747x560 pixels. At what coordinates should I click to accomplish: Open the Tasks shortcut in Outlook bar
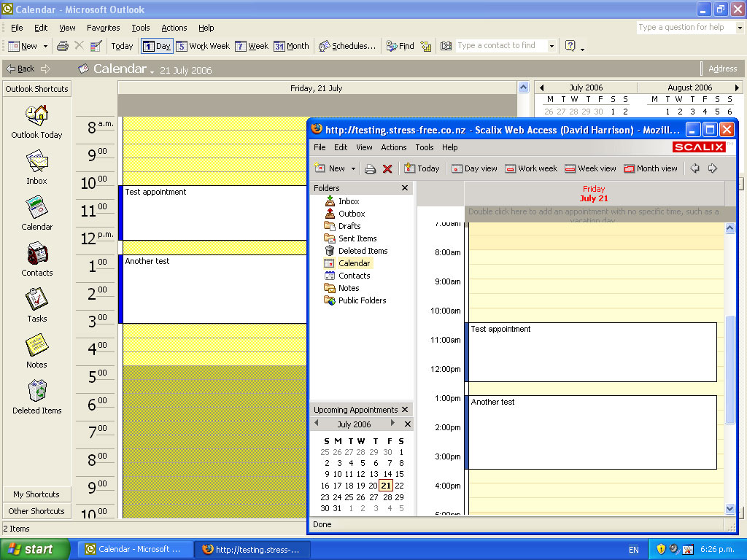(x=36, y=306)
